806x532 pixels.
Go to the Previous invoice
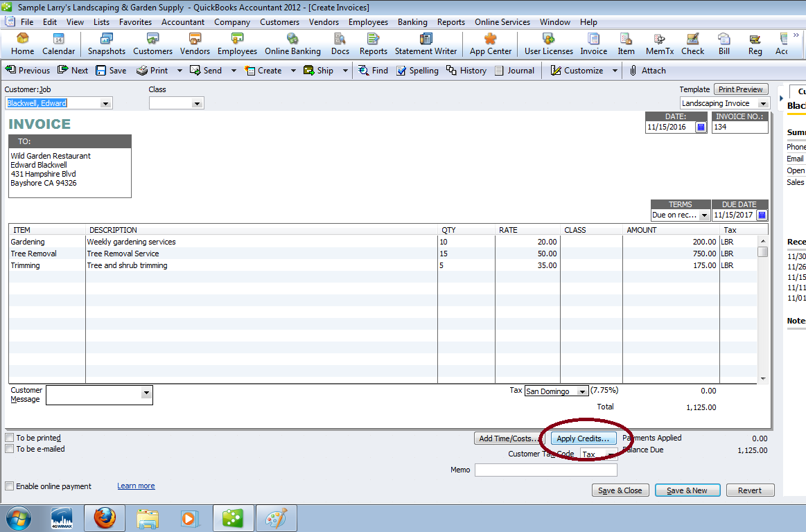[x=28, y=71]
